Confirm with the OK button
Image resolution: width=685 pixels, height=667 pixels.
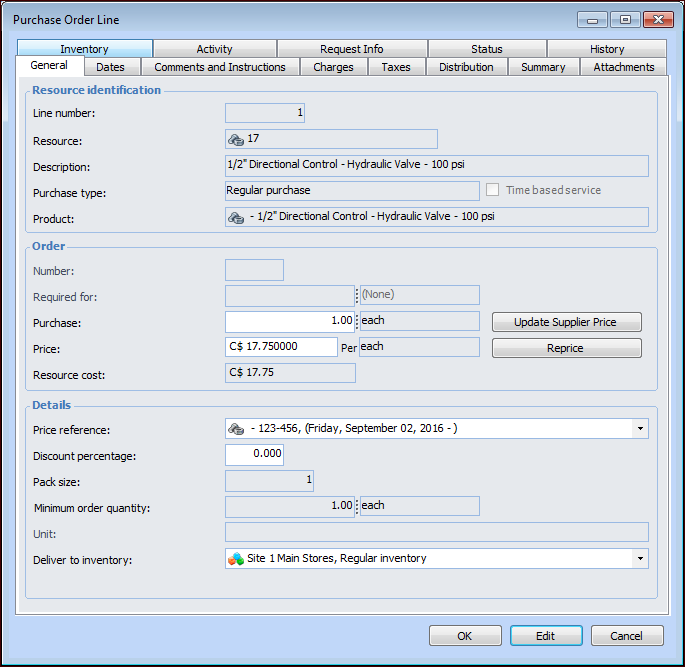click(465, 636)
